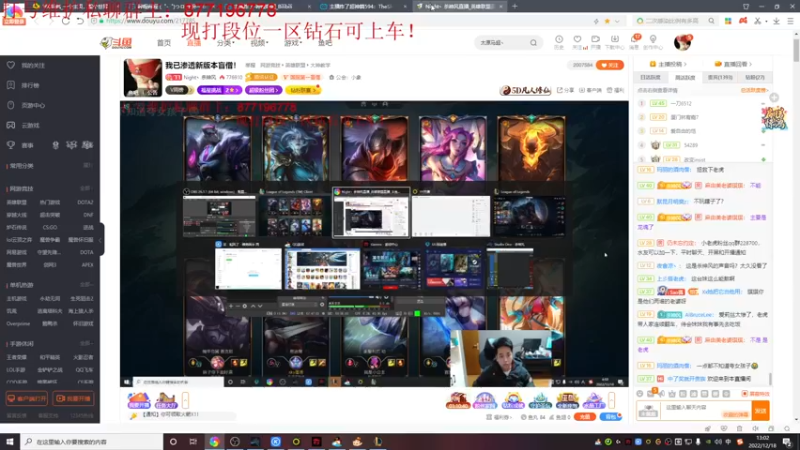
Task: Click the round plus icon beside ranking
Action: coord(774,97)
